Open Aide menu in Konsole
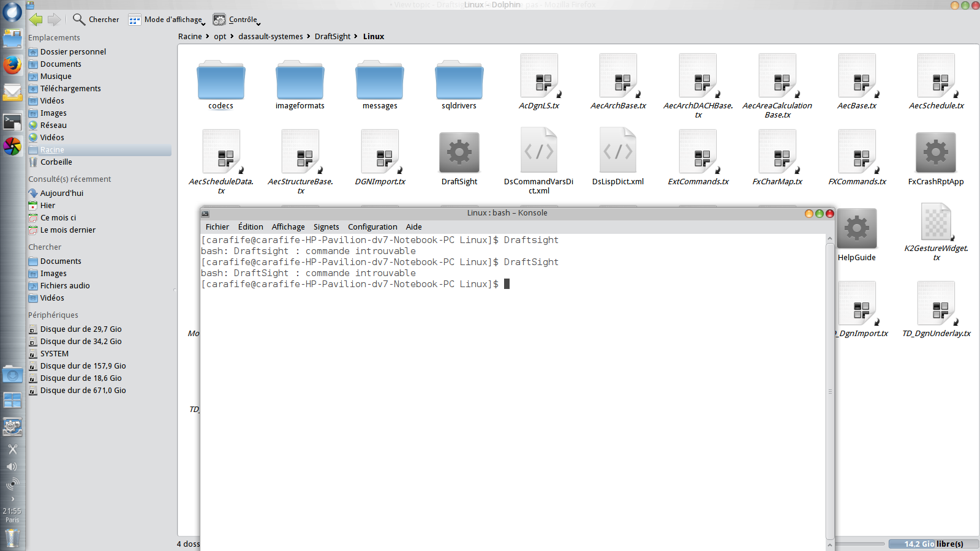The height and width of the screenshot is (551, 980). coord(414,227)
